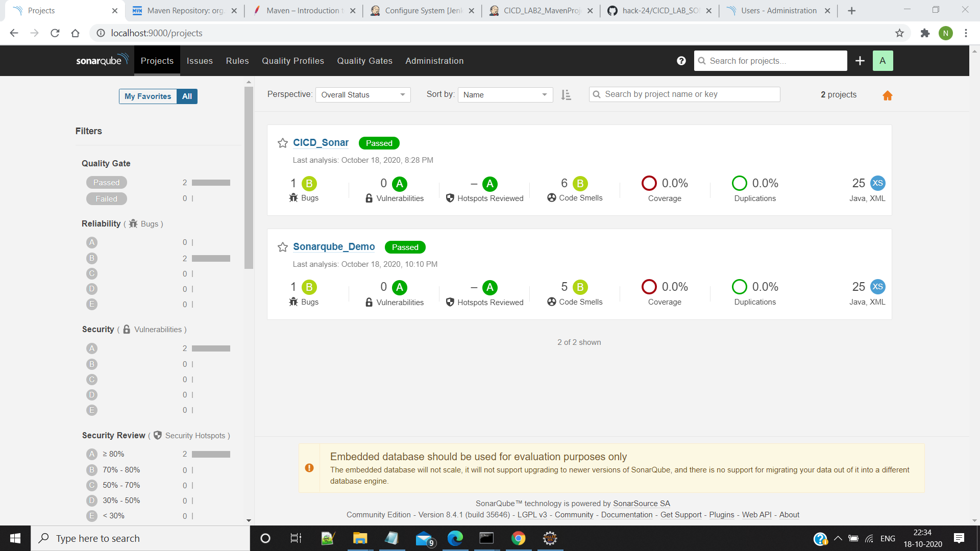Open the SonarSource SA link

(x=642, y=504)
